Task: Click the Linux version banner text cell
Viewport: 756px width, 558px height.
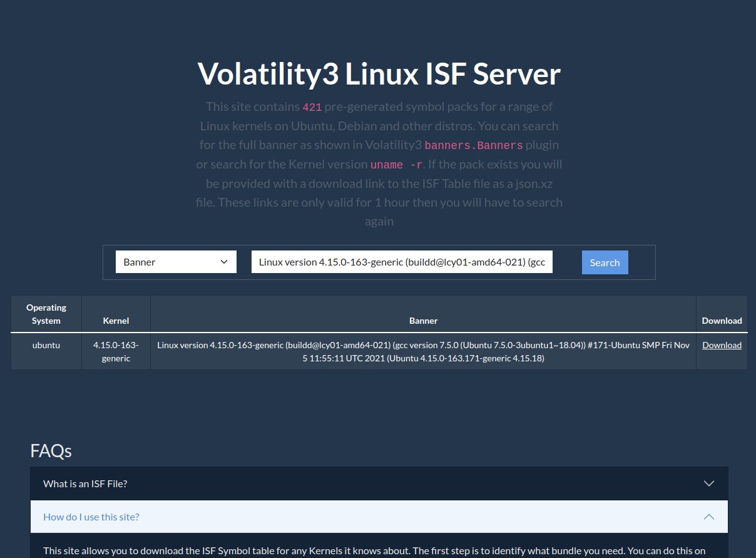Action: (423, 351)
